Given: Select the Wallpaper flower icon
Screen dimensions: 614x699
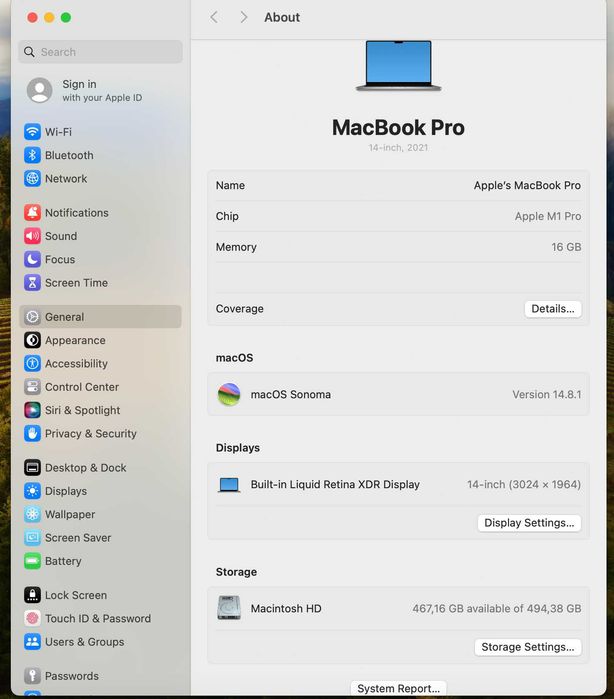Looking at the screenshot, I should (x=32, y=514).
